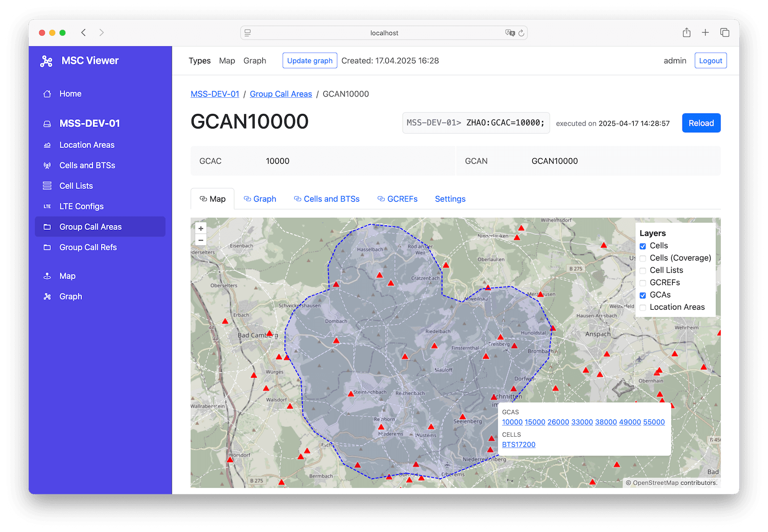
Task: Click the Group Call Areas folder icon
Action: tap(47, 227)
